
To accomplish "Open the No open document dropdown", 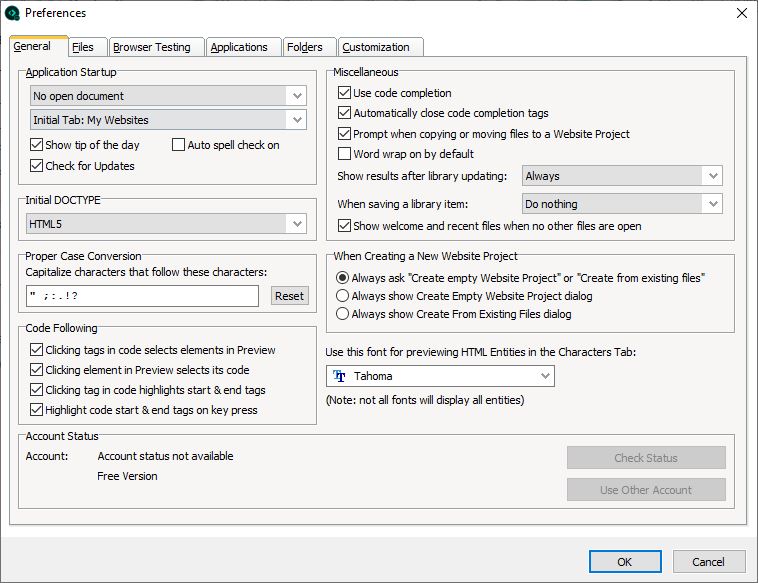I will (168, 96).
